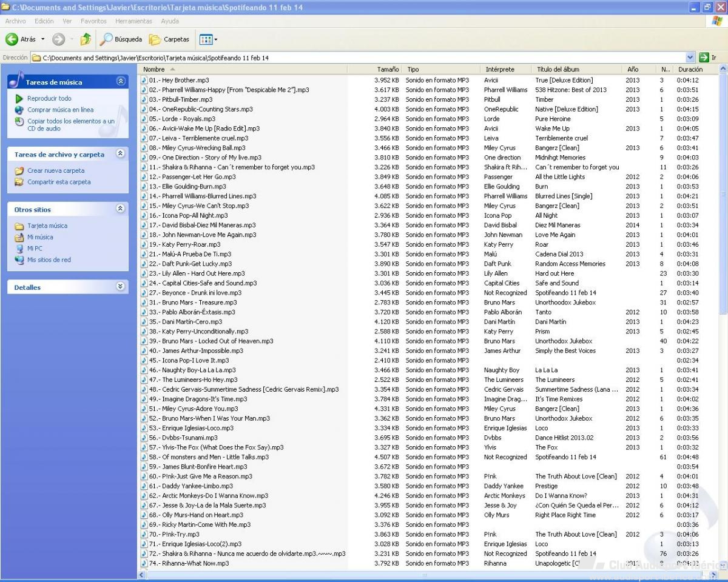Click the Ir go button
The width and height of the screenshot is (728, 582).
(707, 58)
